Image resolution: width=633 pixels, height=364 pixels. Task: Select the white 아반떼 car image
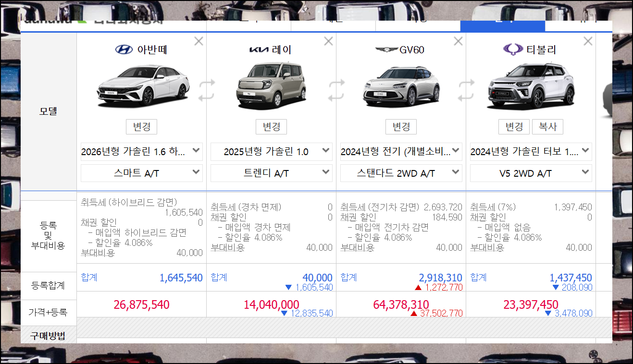[x=143, y=86]
